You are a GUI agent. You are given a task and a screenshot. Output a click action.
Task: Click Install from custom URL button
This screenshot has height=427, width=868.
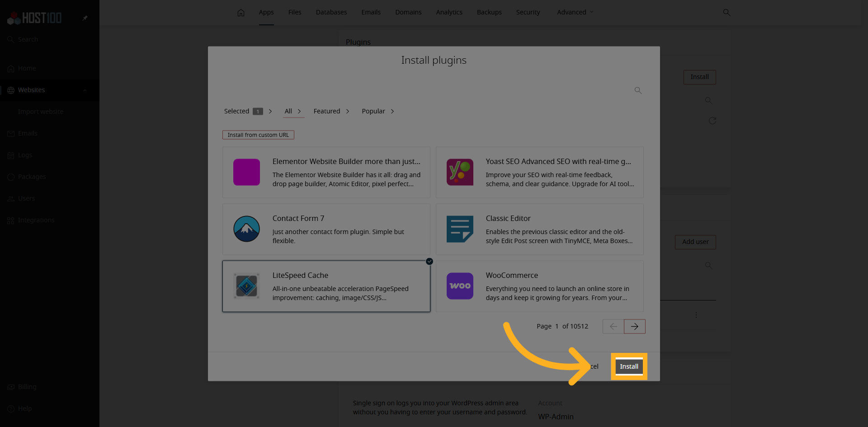(258, 135)
